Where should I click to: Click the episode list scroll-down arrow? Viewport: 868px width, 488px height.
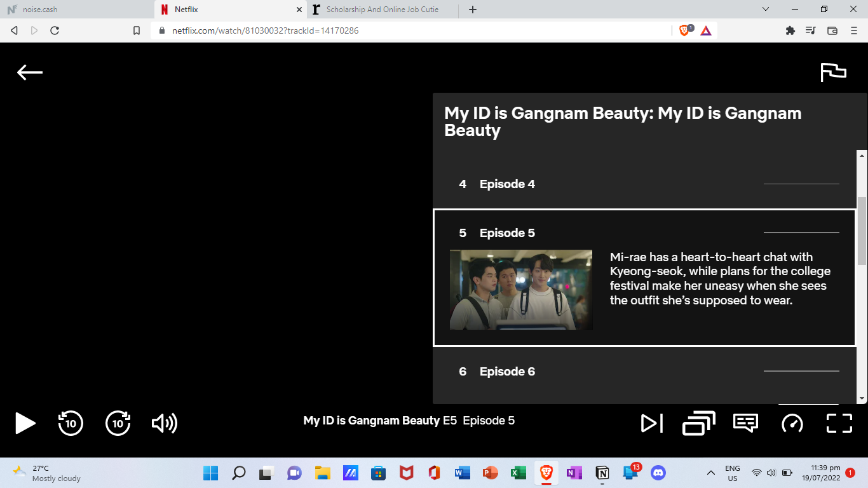862,398
